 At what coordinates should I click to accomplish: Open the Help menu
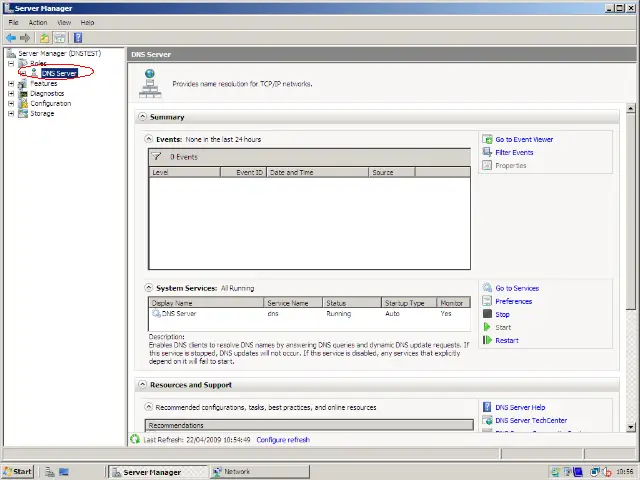tap(87, 22)
